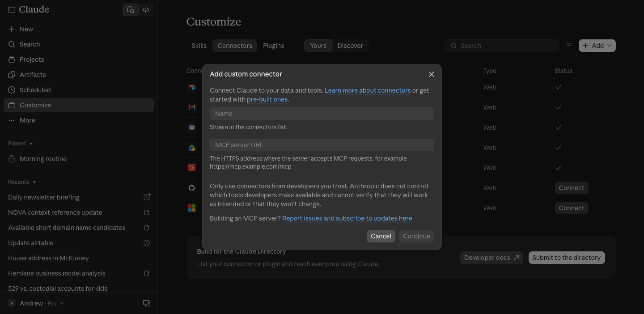Open the Learn more about connectors link
The width and height of the screenshot is (644, 314).
point(368,90)
